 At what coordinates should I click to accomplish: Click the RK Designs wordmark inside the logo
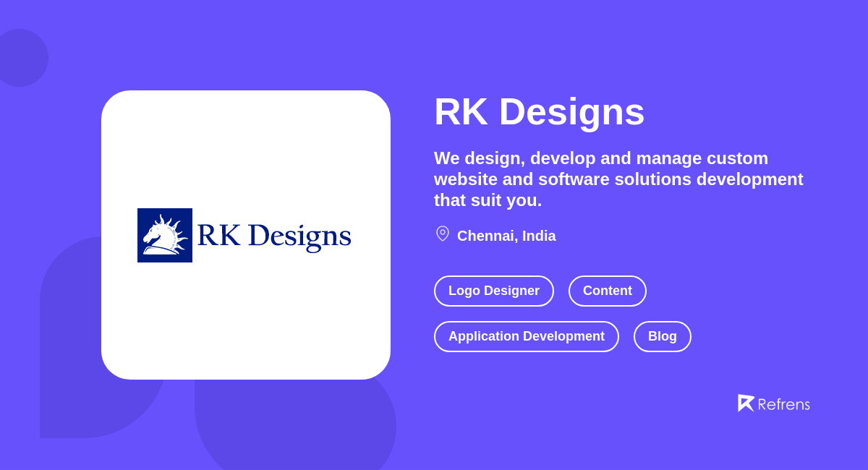(x=275, y=235)
